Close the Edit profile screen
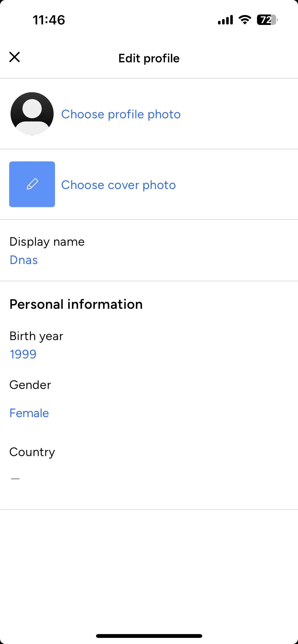 (x=15, y=57)
